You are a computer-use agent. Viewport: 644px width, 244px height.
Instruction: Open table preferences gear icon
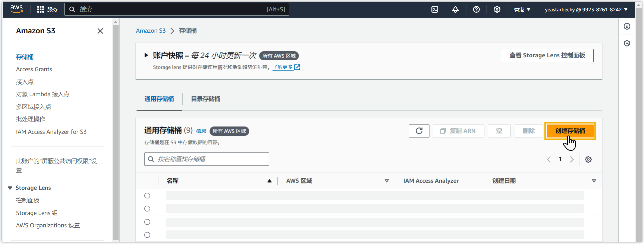click(588, 159)
